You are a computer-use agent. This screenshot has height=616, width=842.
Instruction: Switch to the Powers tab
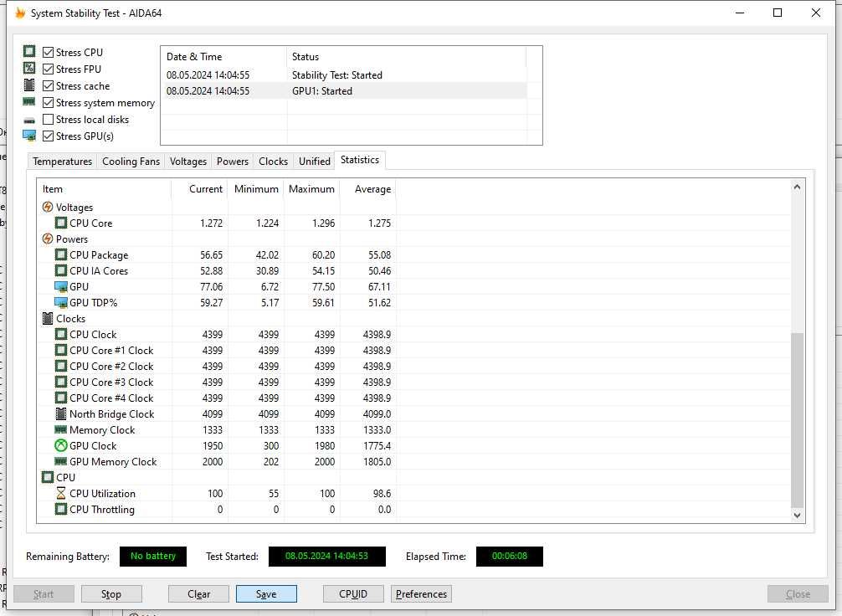(233, 162)
